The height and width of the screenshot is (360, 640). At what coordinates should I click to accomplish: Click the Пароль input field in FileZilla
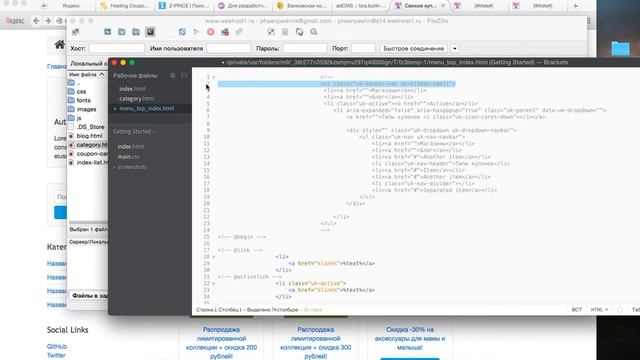click(305, 48)
